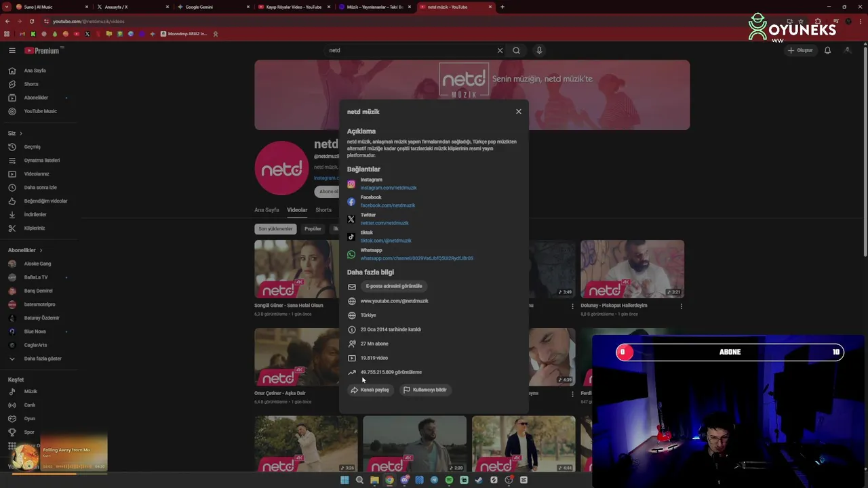Click the Facebook logo icon in dialog
868x488 pixels.
pyautogui.click(x=351, y=201)
